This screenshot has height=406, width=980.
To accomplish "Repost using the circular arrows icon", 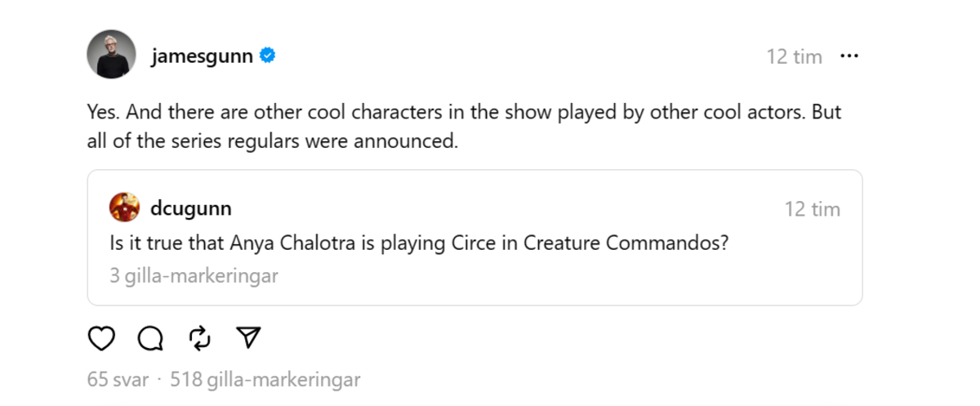I will pyautogui.click(x=199, y=338).
